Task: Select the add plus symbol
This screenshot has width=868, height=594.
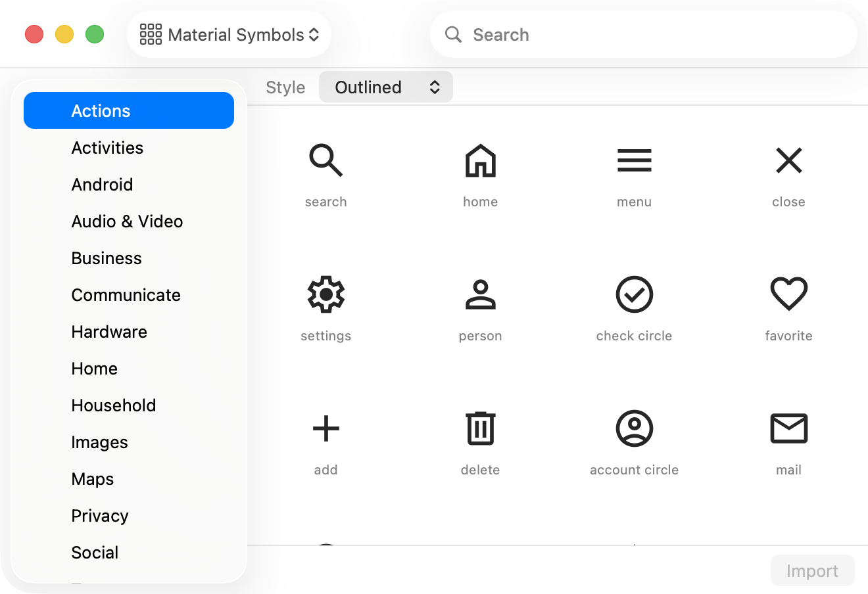Action: pyautogui.click(x=326, y=428)
